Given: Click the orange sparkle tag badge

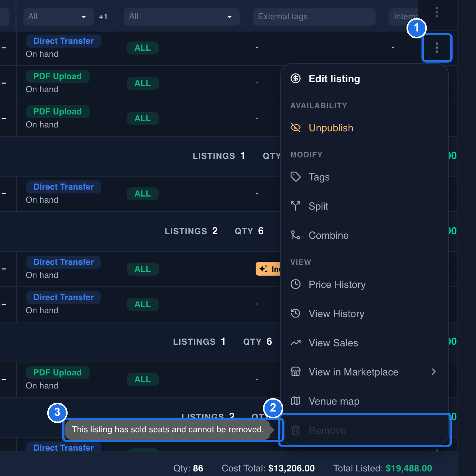Looking at the screenshot, I should pos(268,269).
